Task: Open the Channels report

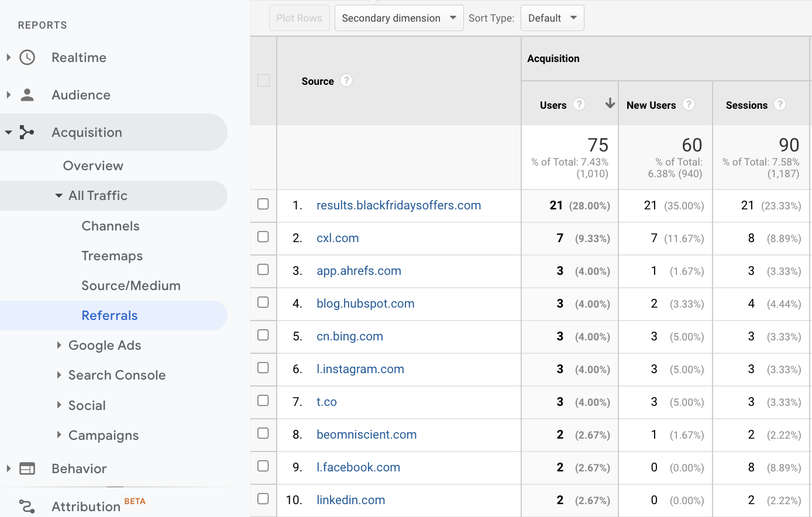Action: (x=111, y=226)
